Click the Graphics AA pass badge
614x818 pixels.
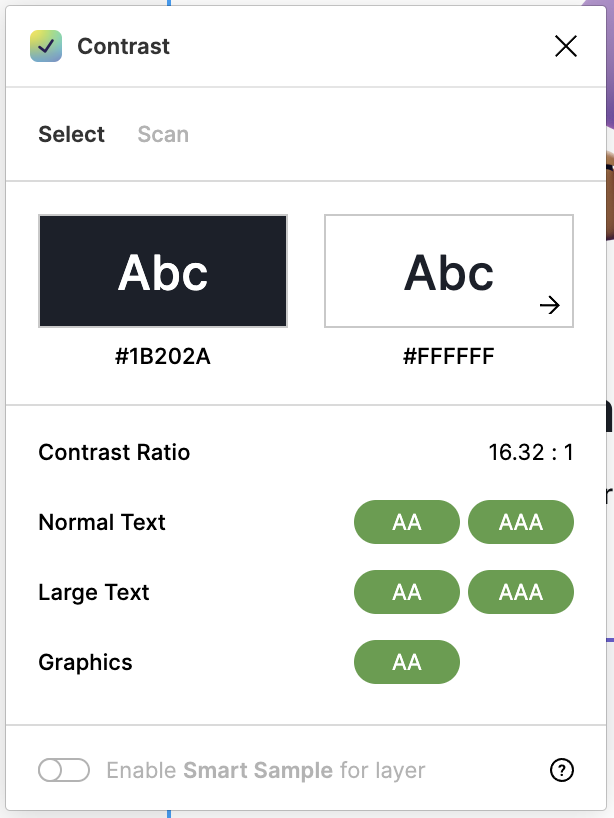[407, 662]
